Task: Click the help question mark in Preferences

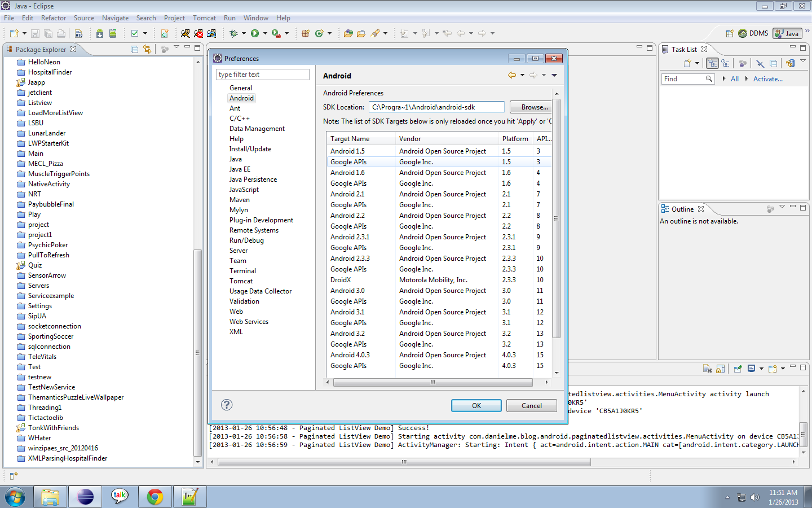Action: coord(227,405)
